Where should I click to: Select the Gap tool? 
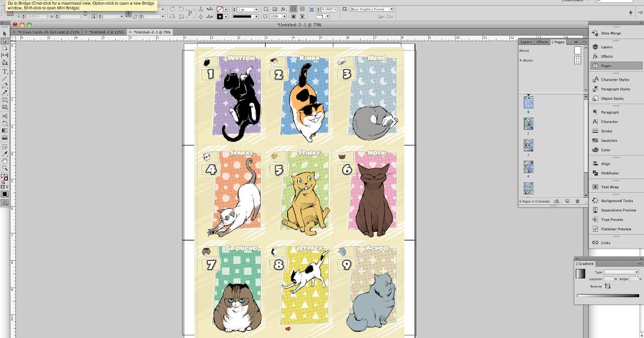pyautogui.click(x=5, y=55)
